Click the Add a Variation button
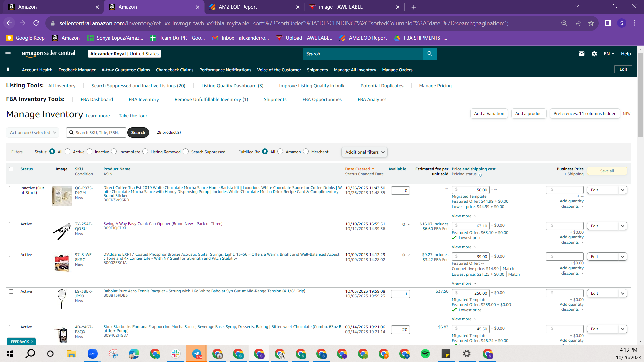This screenshot has width=644, height=362. 489,114
